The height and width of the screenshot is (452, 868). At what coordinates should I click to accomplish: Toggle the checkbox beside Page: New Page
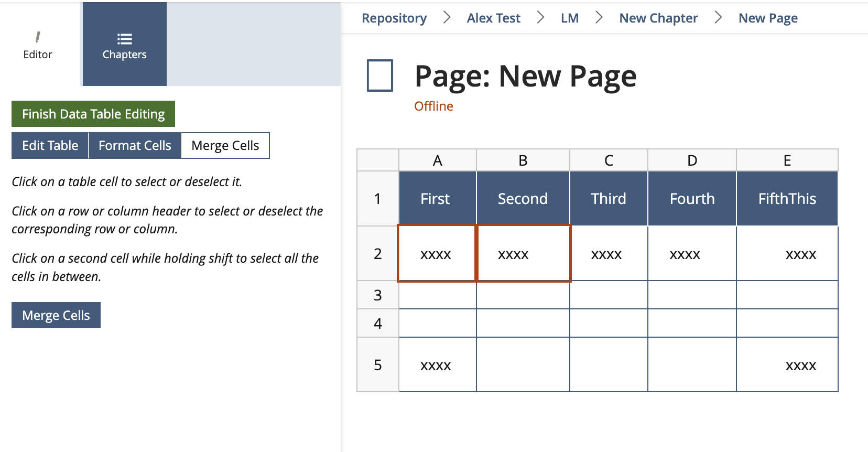point(380,76)
